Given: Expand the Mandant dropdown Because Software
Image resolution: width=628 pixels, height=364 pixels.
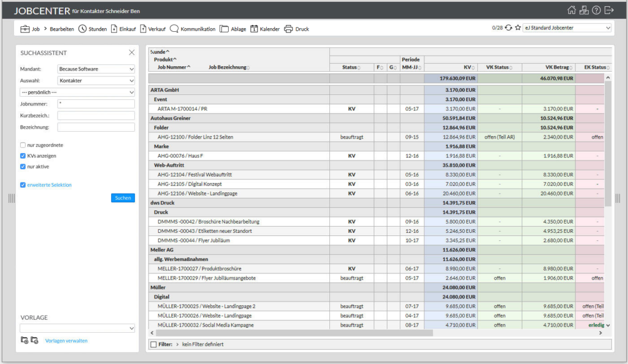Looking at the screenshot, I should (96, 69).
